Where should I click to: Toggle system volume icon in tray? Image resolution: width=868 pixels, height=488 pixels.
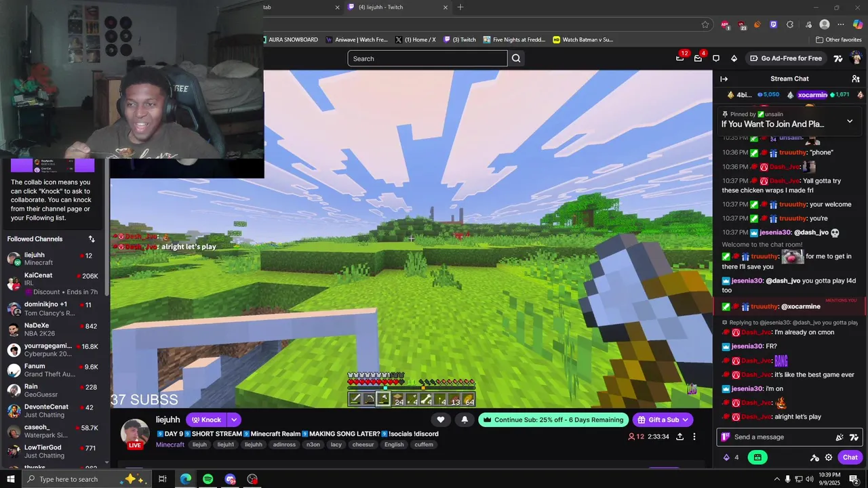pos(808,479)
